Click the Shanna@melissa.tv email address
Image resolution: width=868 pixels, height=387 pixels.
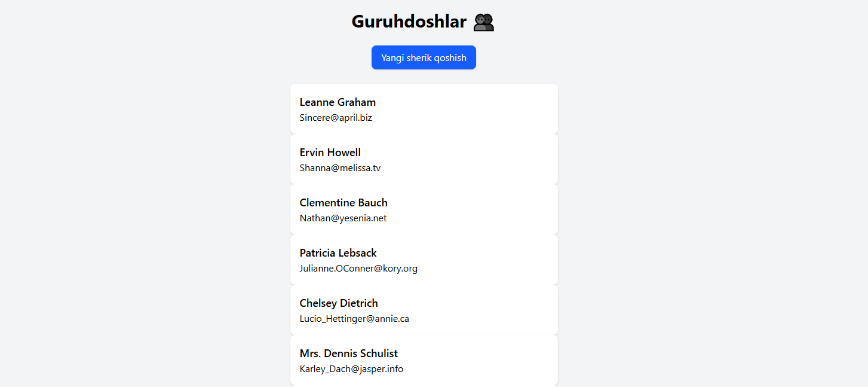(x=340, y=168)
